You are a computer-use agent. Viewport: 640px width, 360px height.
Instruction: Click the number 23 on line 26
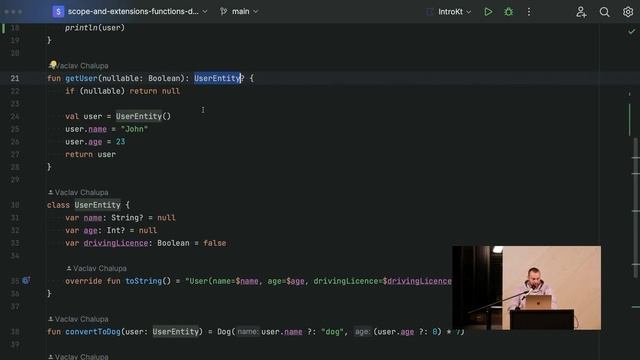pos(120,142)
